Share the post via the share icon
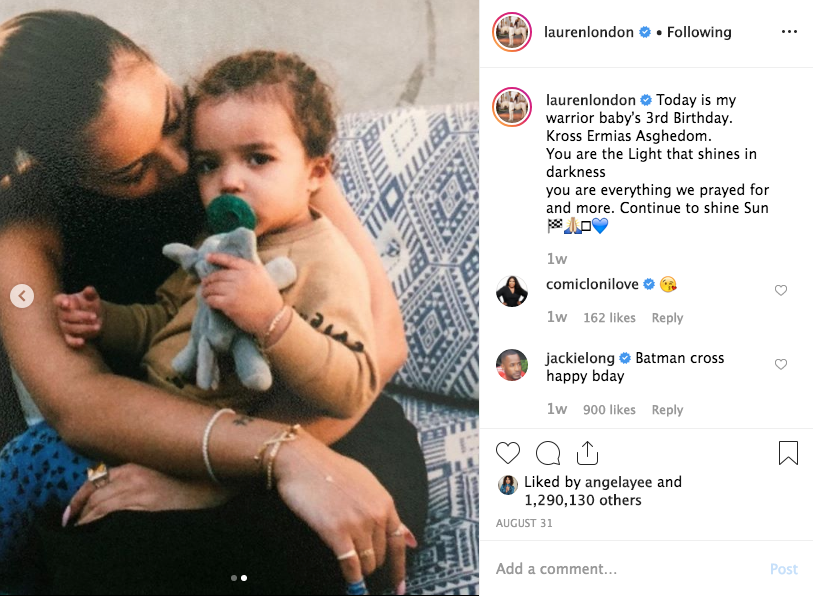Image resolution: width=813 pixels, height=596 pixels. point(587,453)
